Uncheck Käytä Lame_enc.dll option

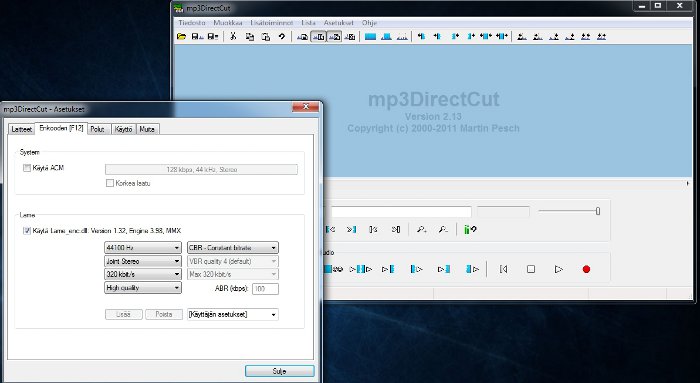coord(27,231)
